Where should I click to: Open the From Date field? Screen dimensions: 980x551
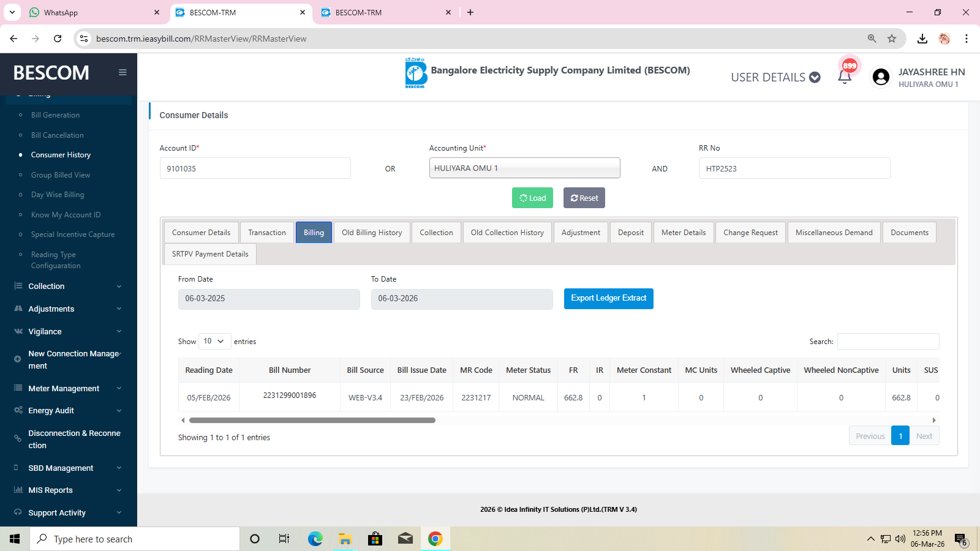click(x=269, y=299)
